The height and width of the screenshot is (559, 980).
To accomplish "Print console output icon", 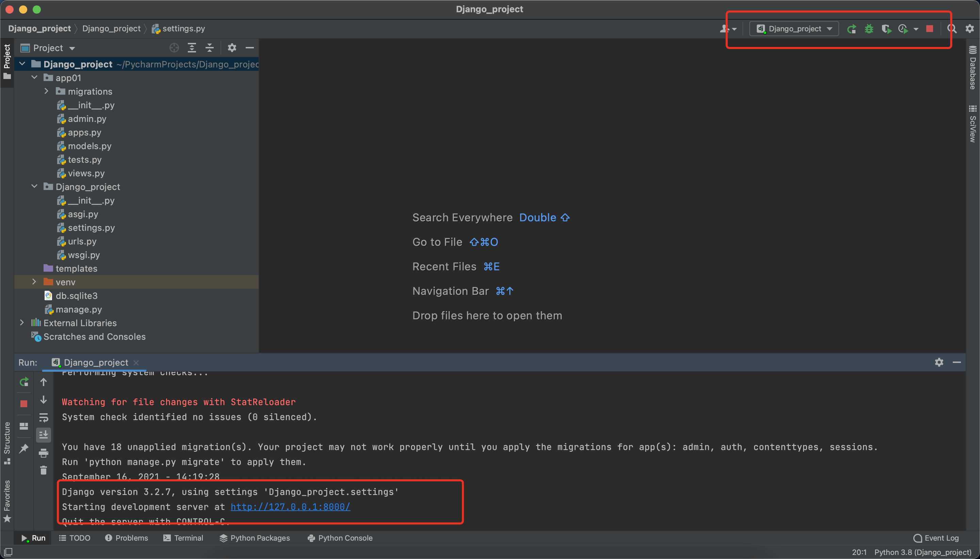I will [x=43, y=453].
